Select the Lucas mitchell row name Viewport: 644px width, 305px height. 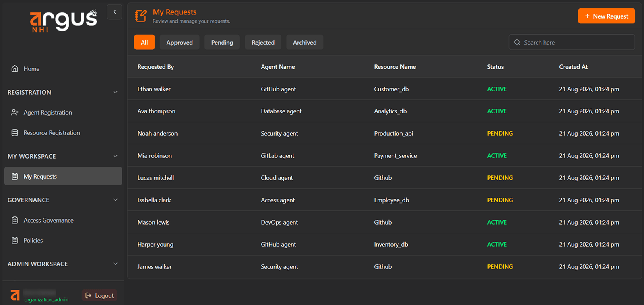coord(156,178)
